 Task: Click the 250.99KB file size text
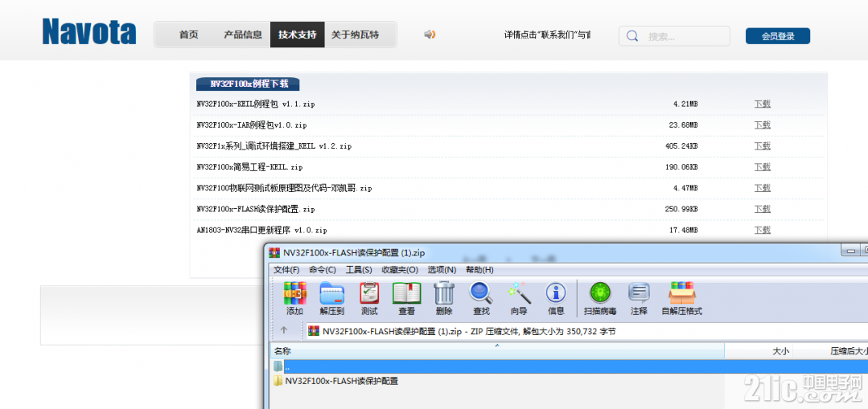click(x=681, y=208)
